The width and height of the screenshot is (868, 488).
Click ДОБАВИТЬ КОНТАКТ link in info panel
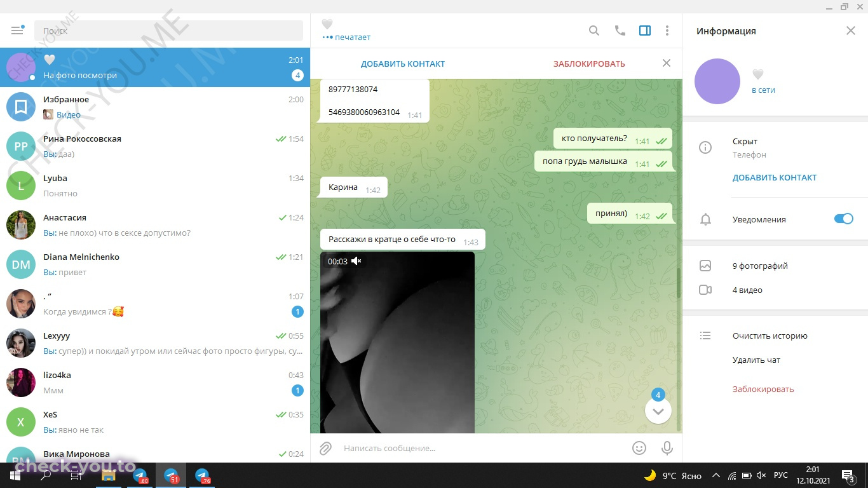[x=775, y=178]
